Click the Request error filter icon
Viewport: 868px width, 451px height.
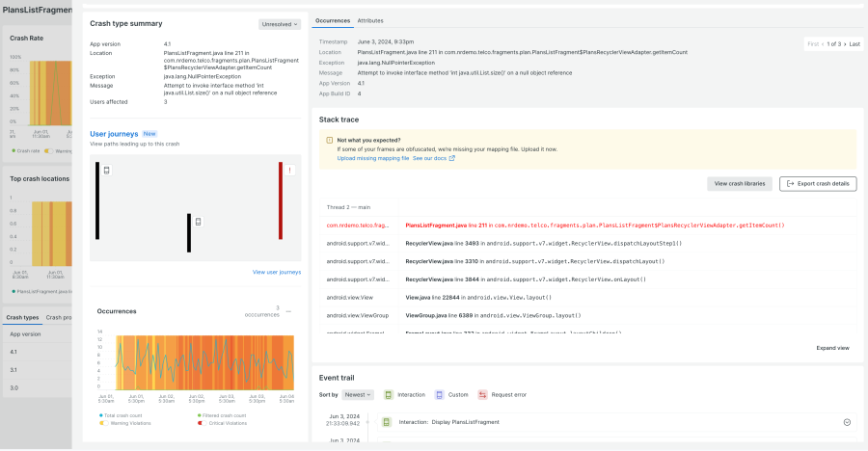click(483, 395)
